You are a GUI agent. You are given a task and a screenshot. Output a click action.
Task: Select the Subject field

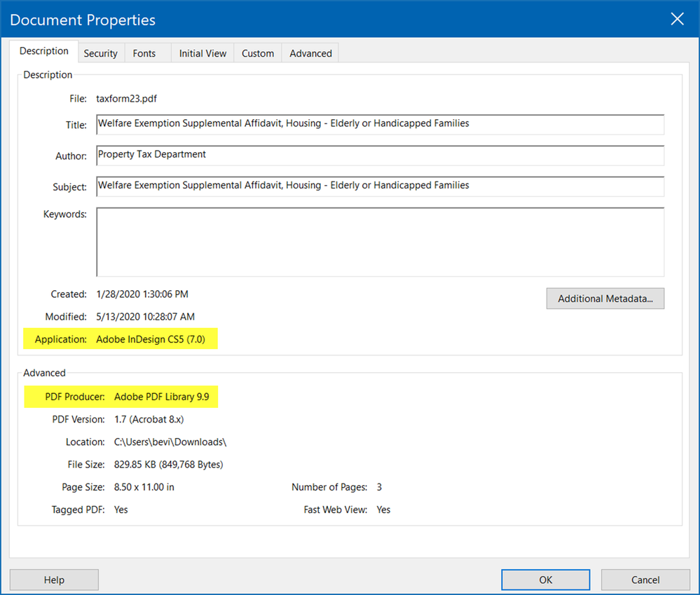378,186
